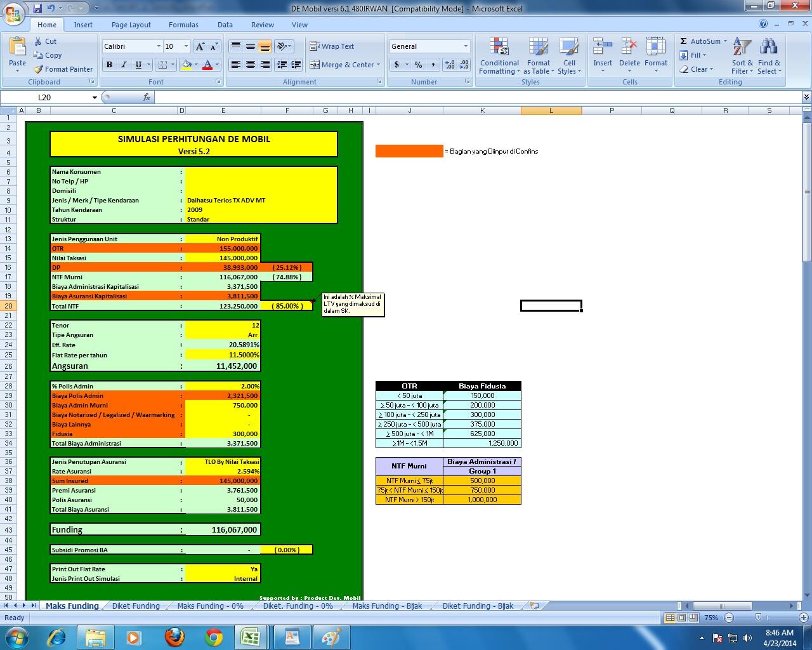Open the Diket Funding sheet tab
This screenshot has height=650, width=812.
(x=136, y=606)
